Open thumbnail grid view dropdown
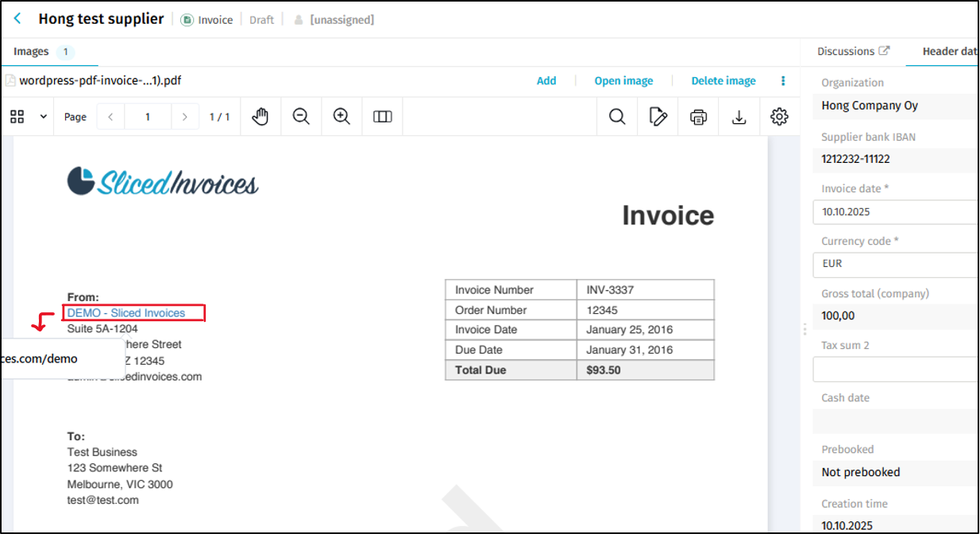Screen dimensions: 980x534 [x=43, y=117]
